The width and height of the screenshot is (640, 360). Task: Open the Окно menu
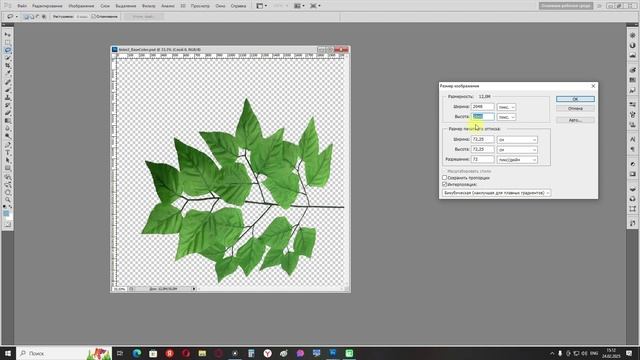[x=220, y=6]
